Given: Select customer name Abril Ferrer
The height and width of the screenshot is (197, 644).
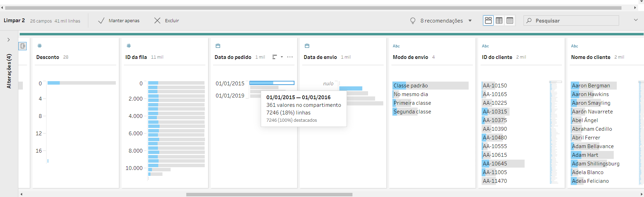Looking at the screenshot, I should click(586, 138).
